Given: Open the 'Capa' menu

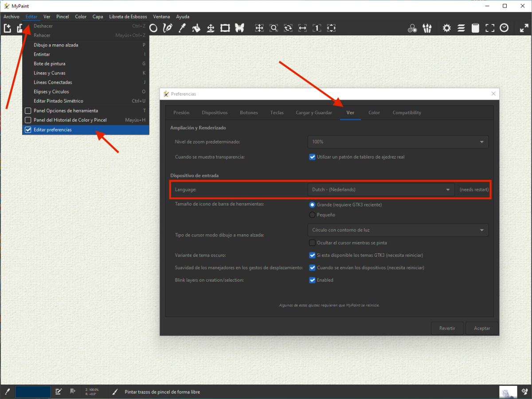Looking at the screenshot, I should 98,17.
